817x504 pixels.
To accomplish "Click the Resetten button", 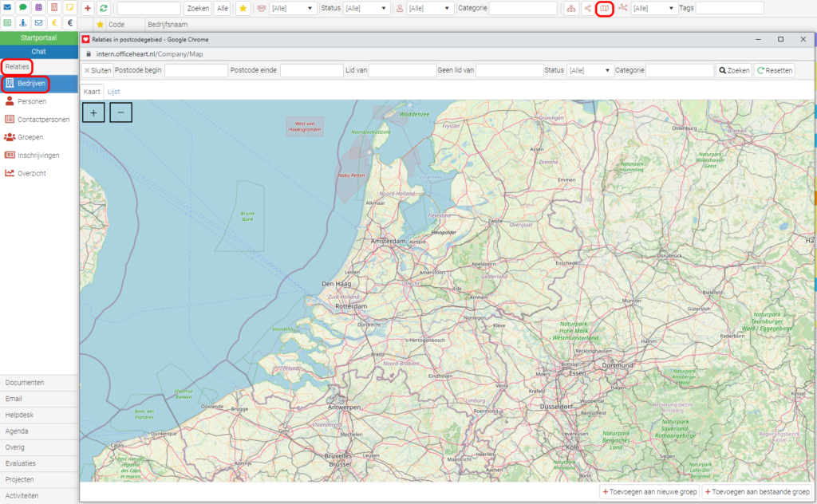I will (x=774, y=70).
